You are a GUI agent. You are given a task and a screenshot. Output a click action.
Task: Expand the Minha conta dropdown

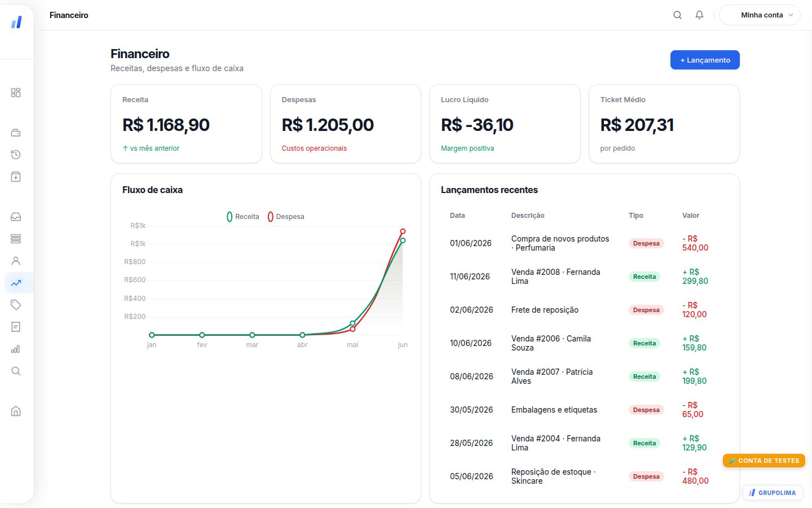coord(760,15)
